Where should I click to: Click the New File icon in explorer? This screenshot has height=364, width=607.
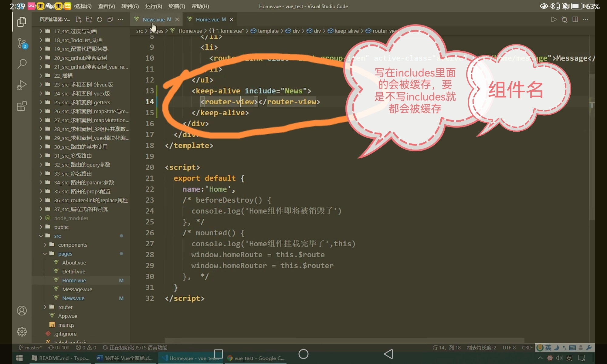tap(78, 19)
